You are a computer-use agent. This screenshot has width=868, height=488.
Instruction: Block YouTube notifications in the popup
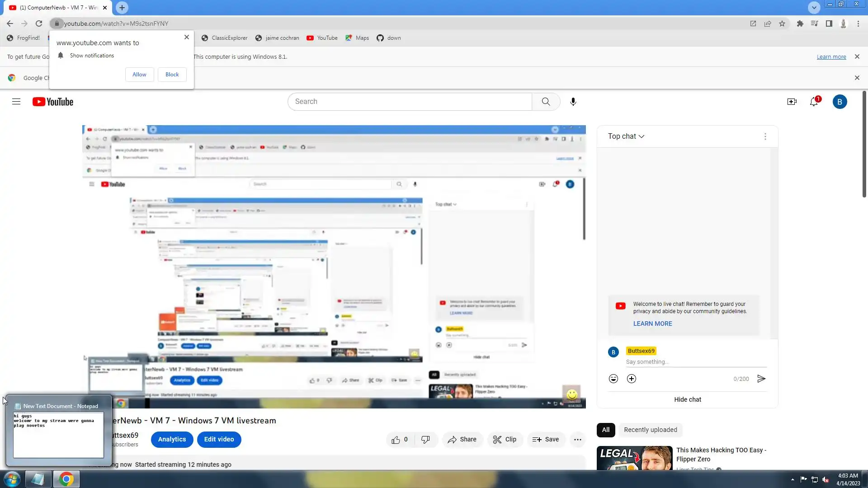tap(172, 75)
